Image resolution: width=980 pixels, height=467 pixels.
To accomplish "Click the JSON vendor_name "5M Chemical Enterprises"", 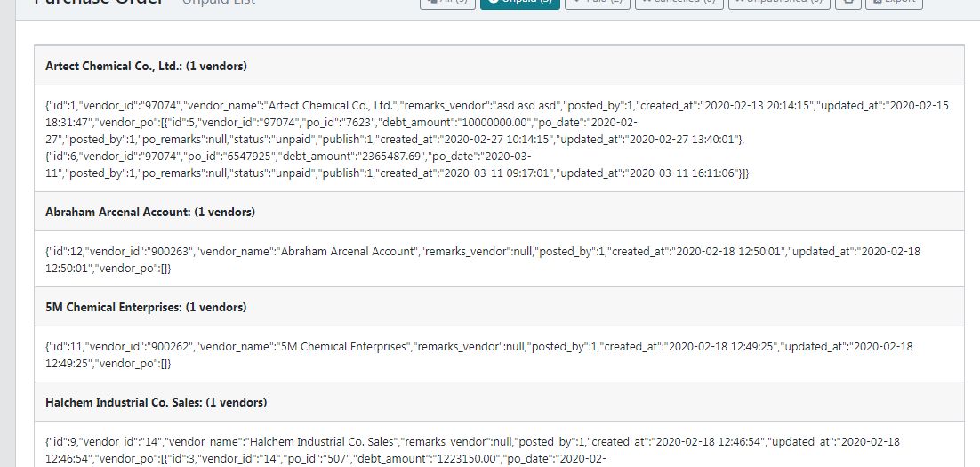I will (344, 346).
